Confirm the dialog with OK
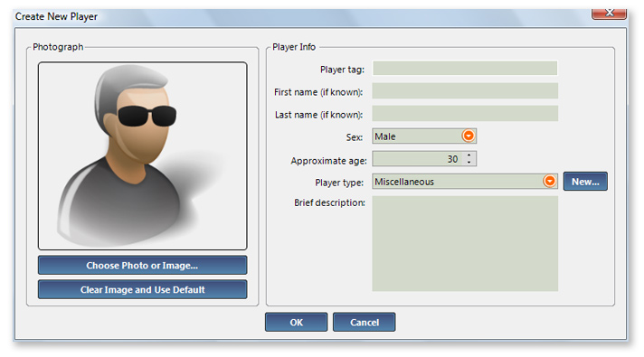644x357 pixels. click(x=296, y=322)
